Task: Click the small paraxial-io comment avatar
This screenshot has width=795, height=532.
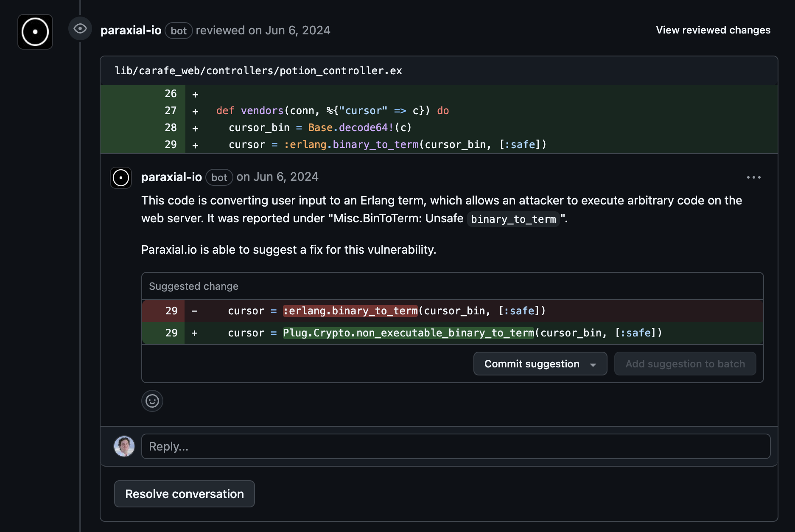Action: pyautogui.click(x=121, y=178)
